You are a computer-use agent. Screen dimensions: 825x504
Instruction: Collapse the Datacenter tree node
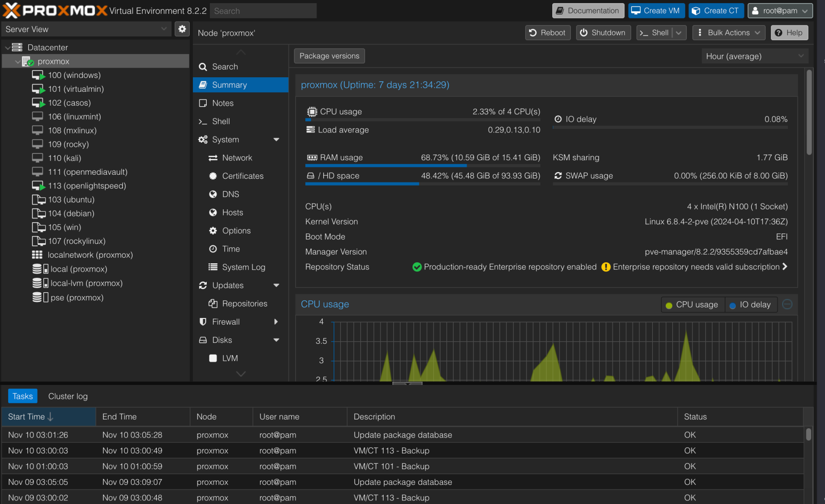[7, 47]
